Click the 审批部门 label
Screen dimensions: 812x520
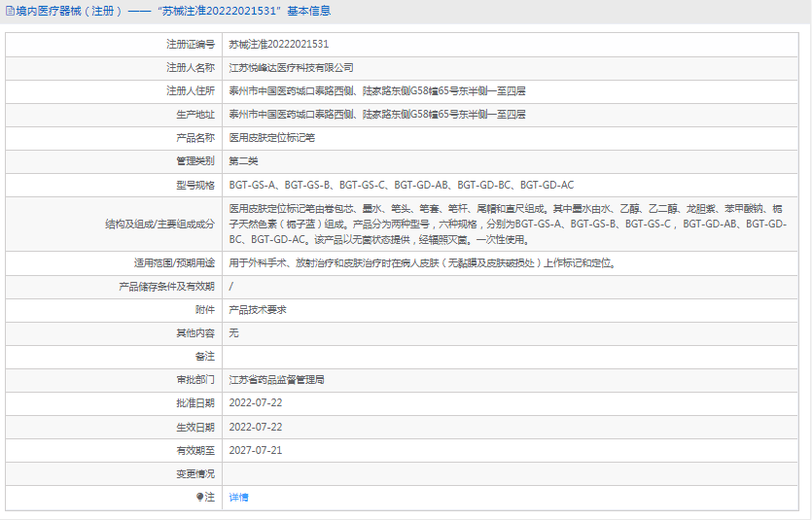[195, 380]
